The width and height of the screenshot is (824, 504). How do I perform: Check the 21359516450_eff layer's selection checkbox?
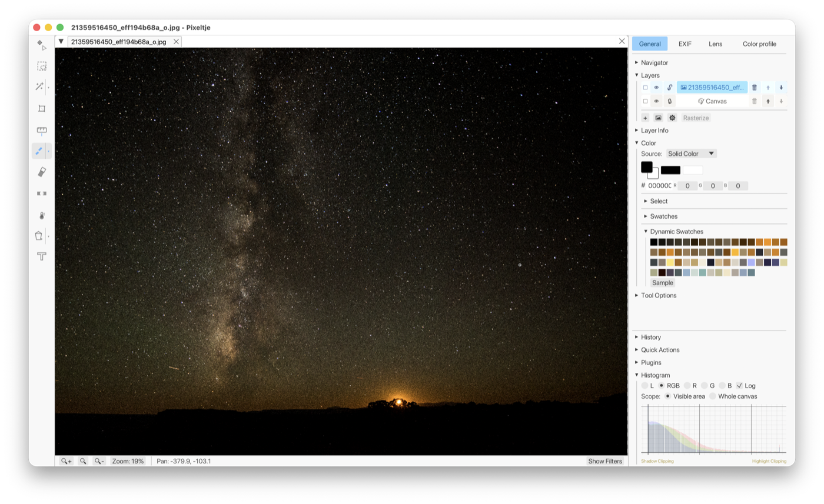pyautogui.click(x=645, y=88)
